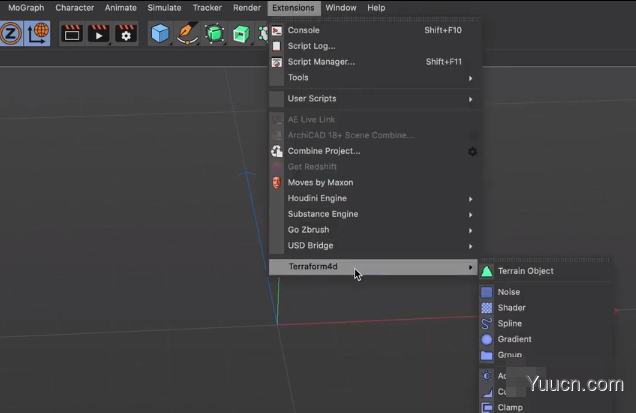The width and height of the screenshot is (636, 413).
Task: Click the green Terrain Object triangle icon
Action: coord(487,271)
